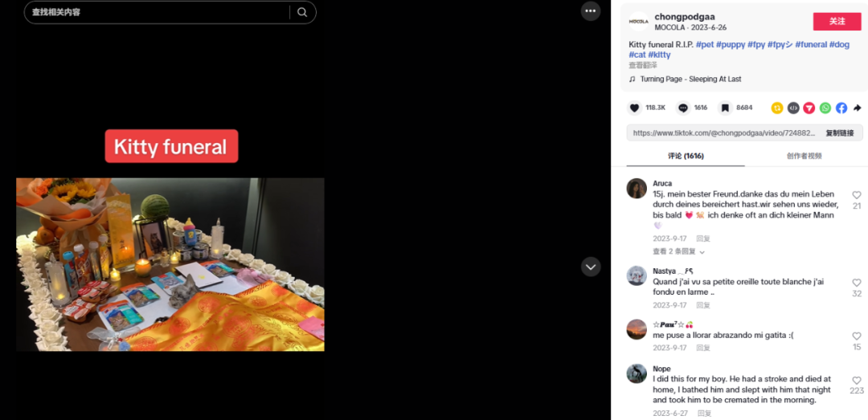Like Aruca's comment

(x=857, y=195)
